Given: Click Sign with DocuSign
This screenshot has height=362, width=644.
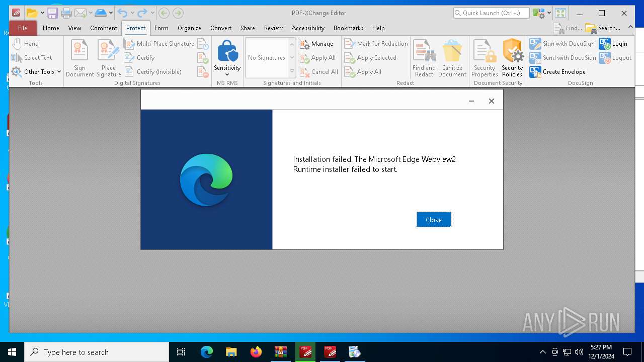Looking at the screenshot, I should (x=562, y=44).
